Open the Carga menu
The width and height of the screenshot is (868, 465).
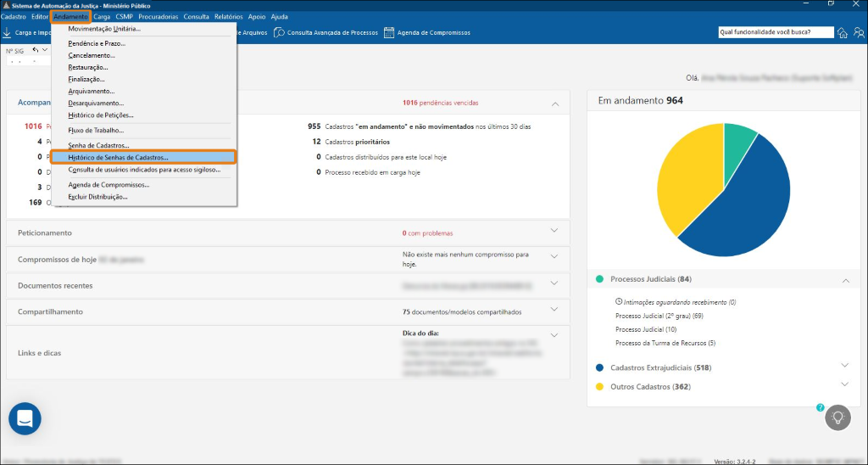click(102, 17)
